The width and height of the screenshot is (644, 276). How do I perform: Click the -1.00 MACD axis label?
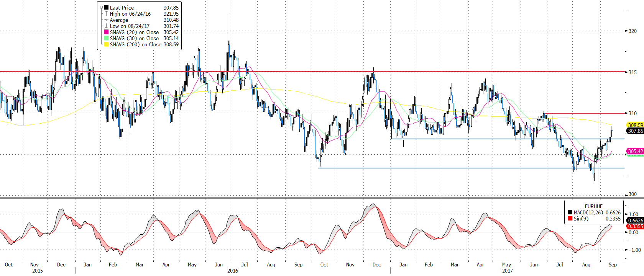point(634,250)
